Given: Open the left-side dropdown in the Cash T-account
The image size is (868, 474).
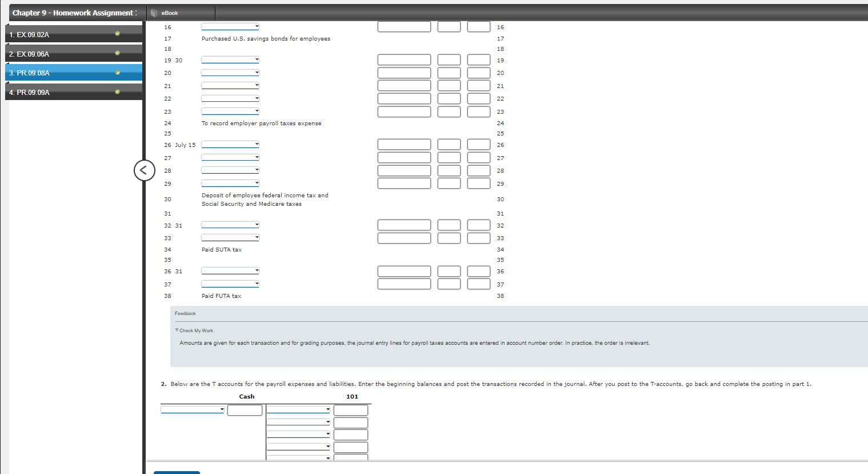Looking at the screenshot, I should coord(193,409).
